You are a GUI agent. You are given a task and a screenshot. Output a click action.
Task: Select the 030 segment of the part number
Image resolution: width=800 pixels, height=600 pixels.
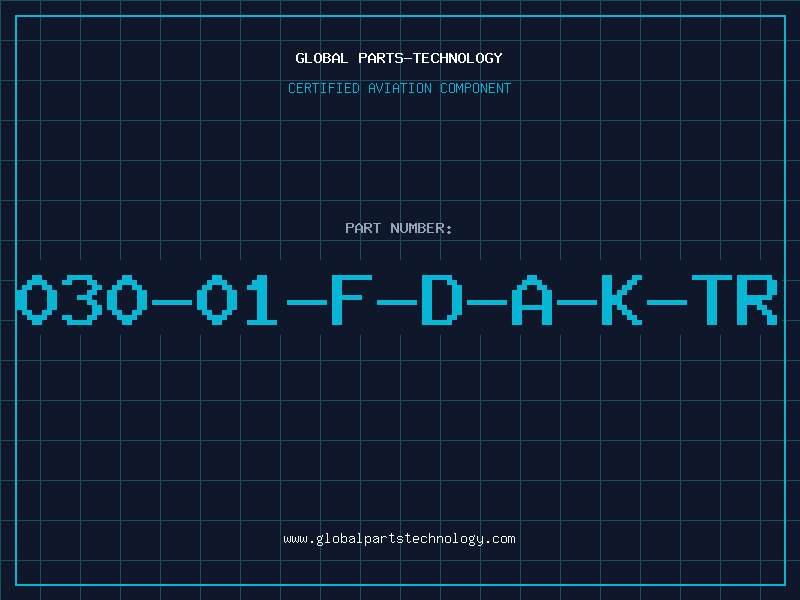point(82,299)
